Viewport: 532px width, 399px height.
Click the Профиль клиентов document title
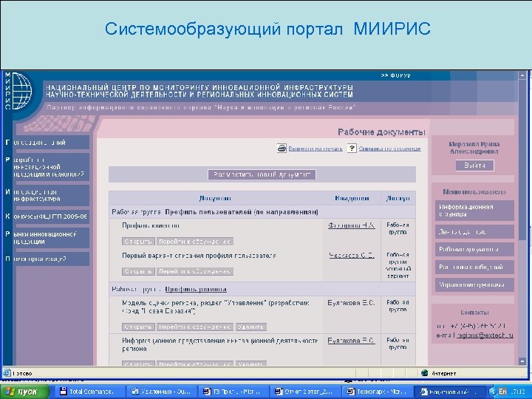(x=150, y=225)
